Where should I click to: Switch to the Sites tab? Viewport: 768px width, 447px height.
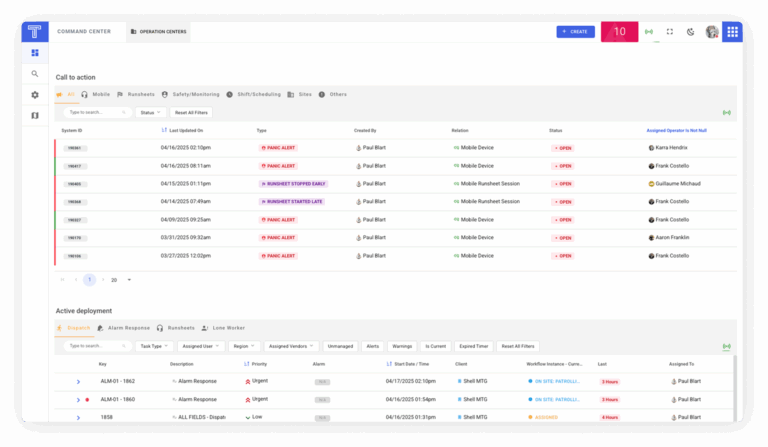[300, 94]
